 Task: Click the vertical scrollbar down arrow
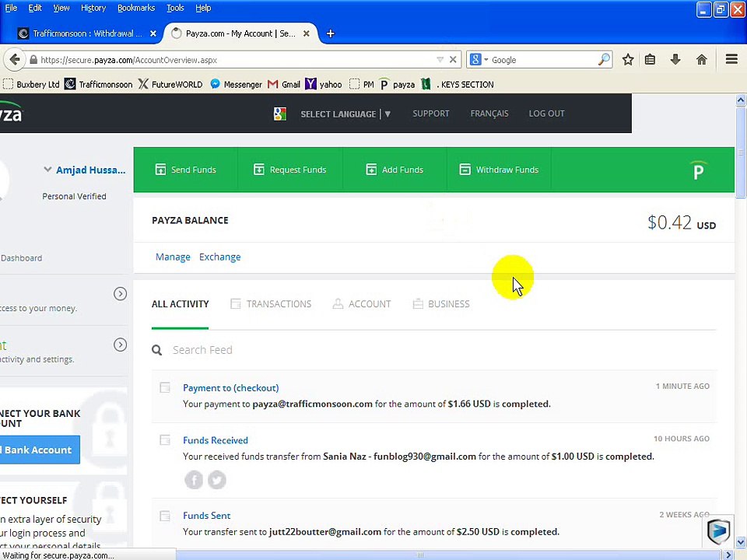point(740,542)
